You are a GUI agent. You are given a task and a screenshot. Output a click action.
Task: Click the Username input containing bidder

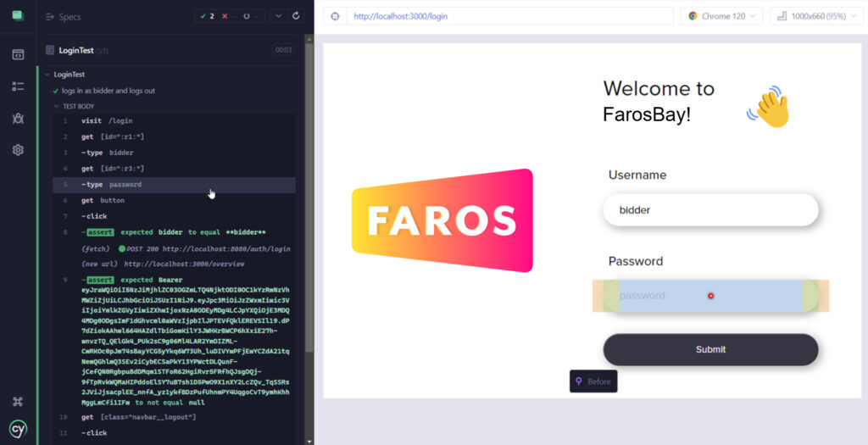pyautogui.click(x=711, y=209)
